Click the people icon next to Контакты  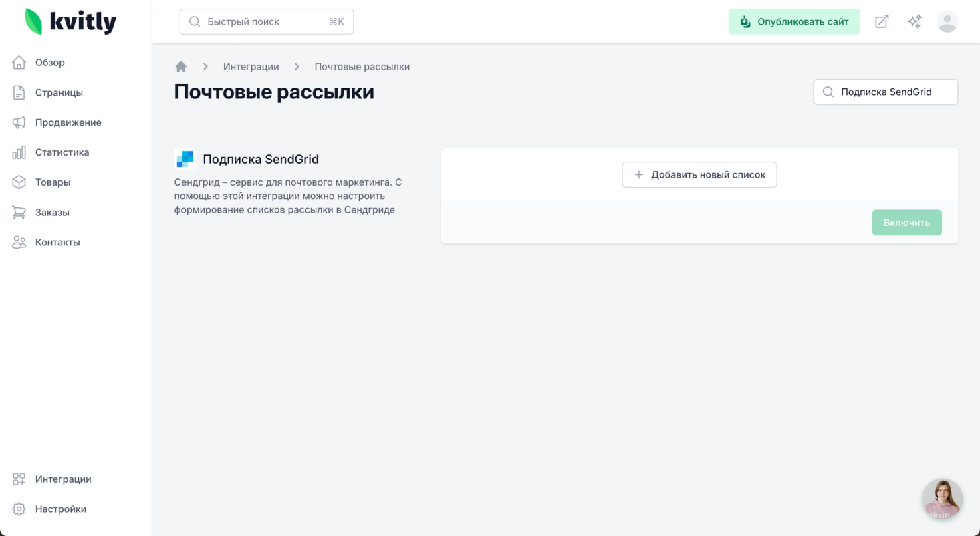[x=19, y=243]
